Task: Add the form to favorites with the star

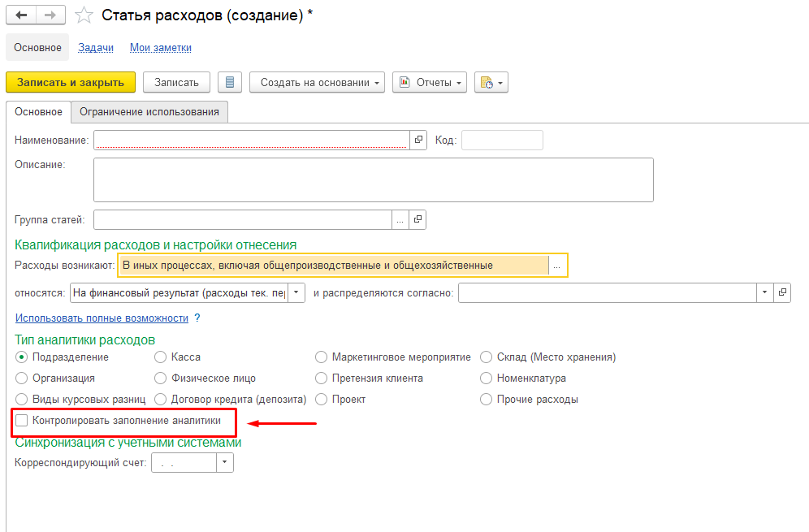Action: pyautogui.click(x=84, y=16)
